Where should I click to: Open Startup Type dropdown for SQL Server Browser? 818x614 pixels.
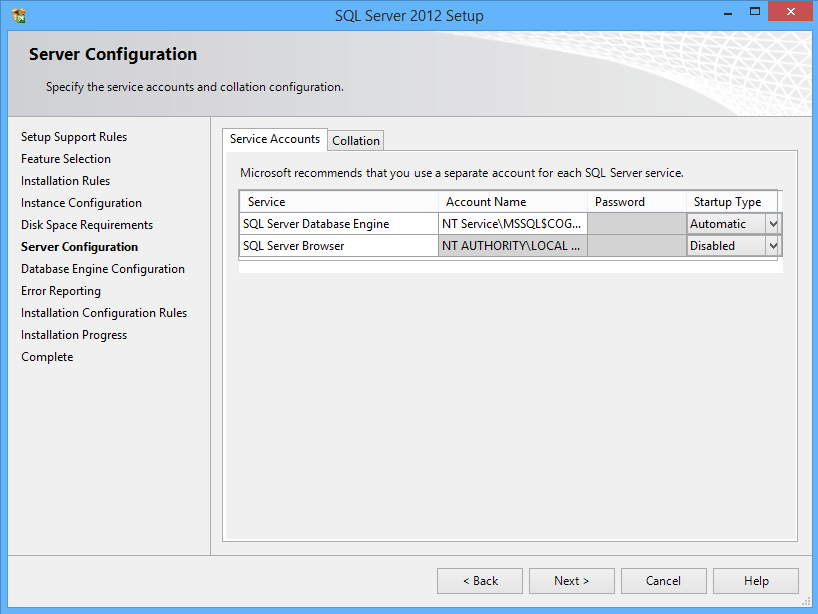[x=773, y=246]
